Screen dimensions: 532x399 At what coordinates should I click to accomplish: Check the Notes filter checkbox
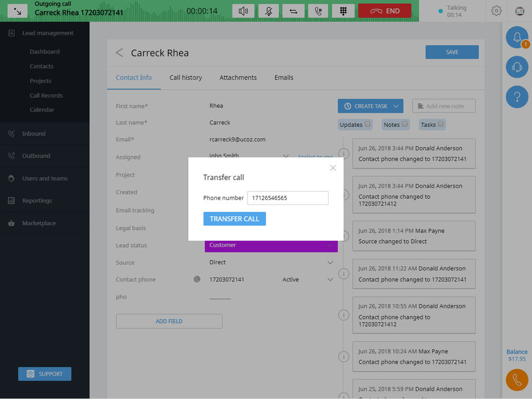tap(405, 124)
